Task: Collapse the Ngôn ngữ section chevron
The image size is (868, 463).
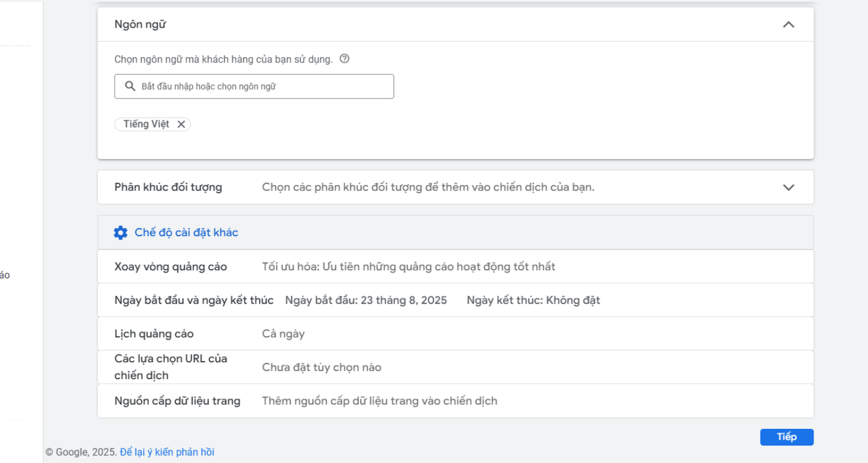Action: coord(788,24)
